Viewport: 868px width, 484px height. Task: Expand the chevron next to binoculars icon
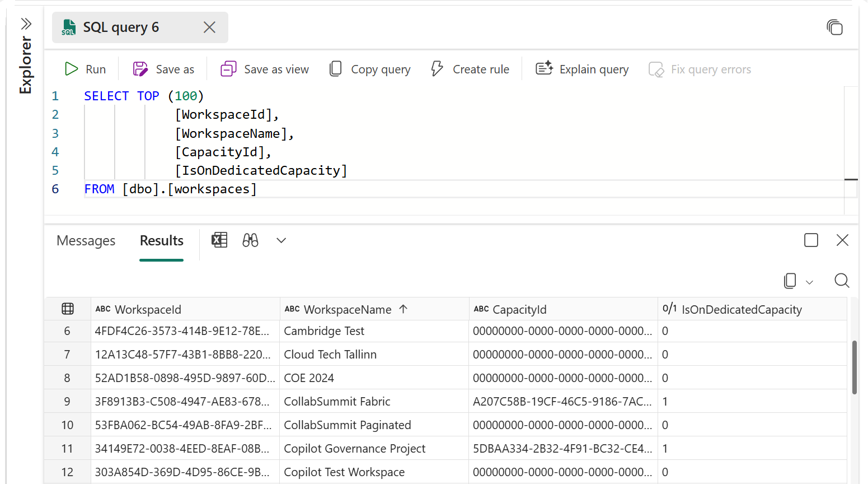click(281, 240)
